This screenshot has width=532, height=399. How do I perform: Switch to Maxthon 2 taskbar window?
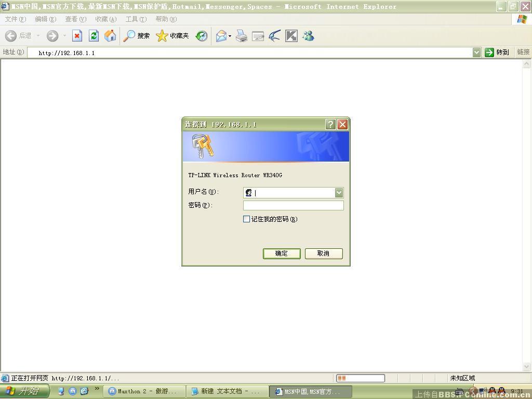point(143,391)
